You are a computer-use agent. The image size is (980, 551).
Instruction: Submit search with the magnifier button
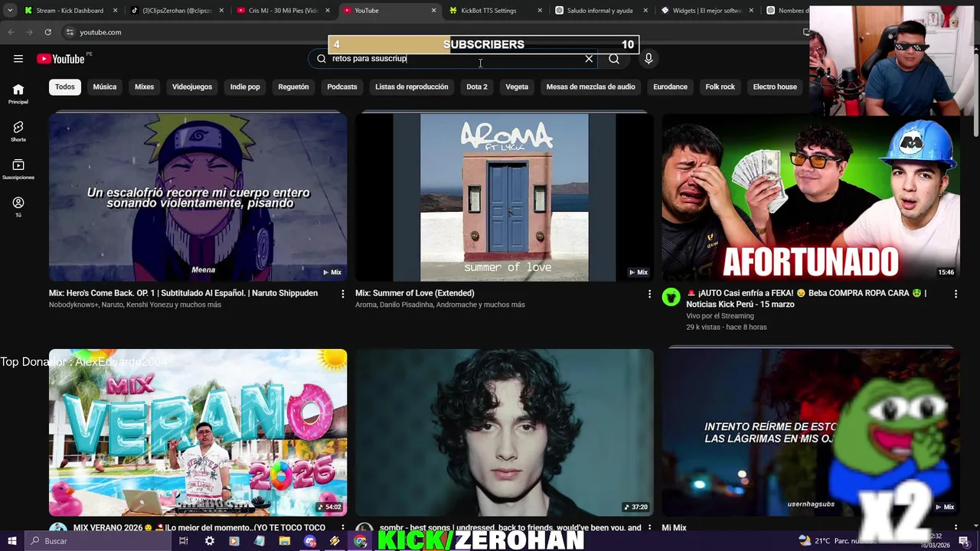click(614, 59)
